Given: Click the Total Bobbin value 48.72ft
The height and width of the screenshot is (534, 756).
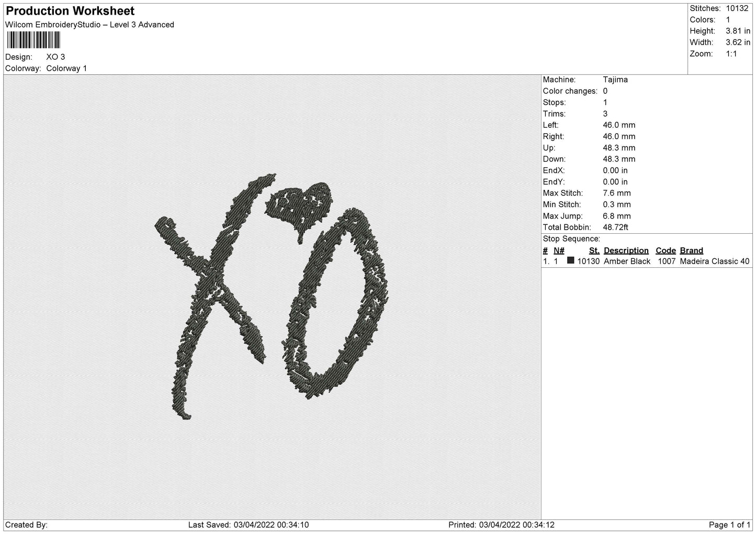Looking at the screenshot, I should coord(615,228).
